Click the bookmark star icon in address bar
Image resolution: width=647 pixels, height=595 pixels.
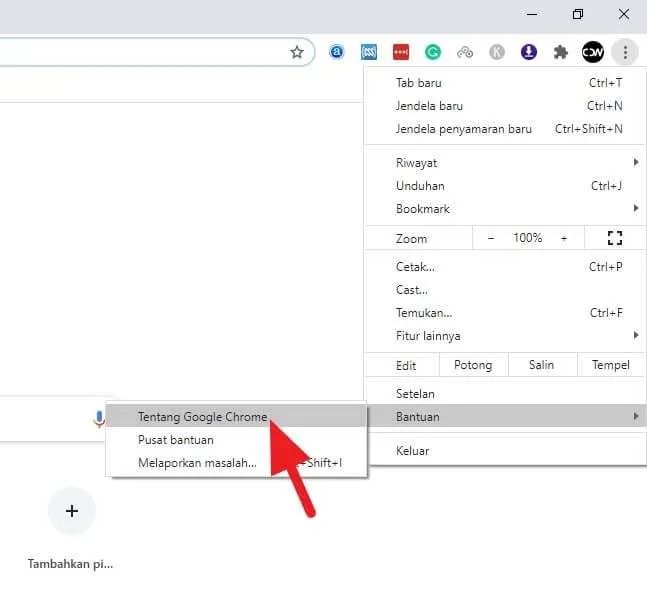(297, 52)
